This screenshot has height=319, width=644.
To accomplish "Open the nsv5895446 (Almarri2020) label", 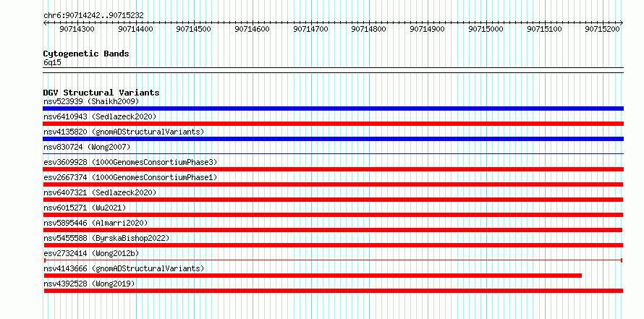I will coord(96,223).
